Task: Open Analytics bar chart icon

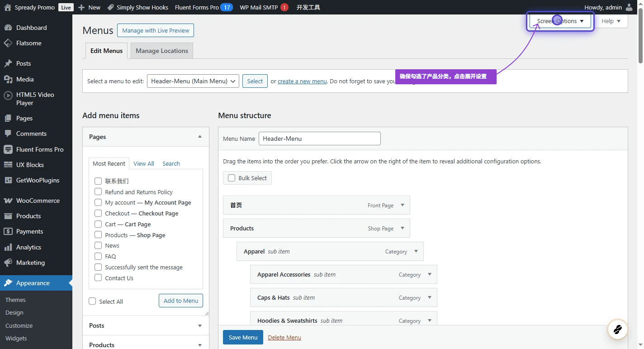Action: pyautogui.click(x=8, y=247)
